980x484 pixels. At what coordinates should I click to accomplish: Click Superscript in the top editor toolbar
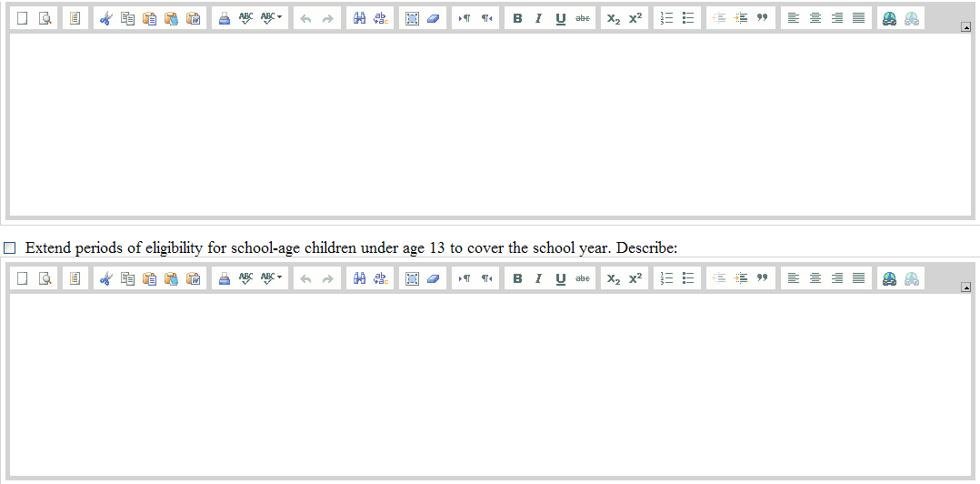coord(635,18)
